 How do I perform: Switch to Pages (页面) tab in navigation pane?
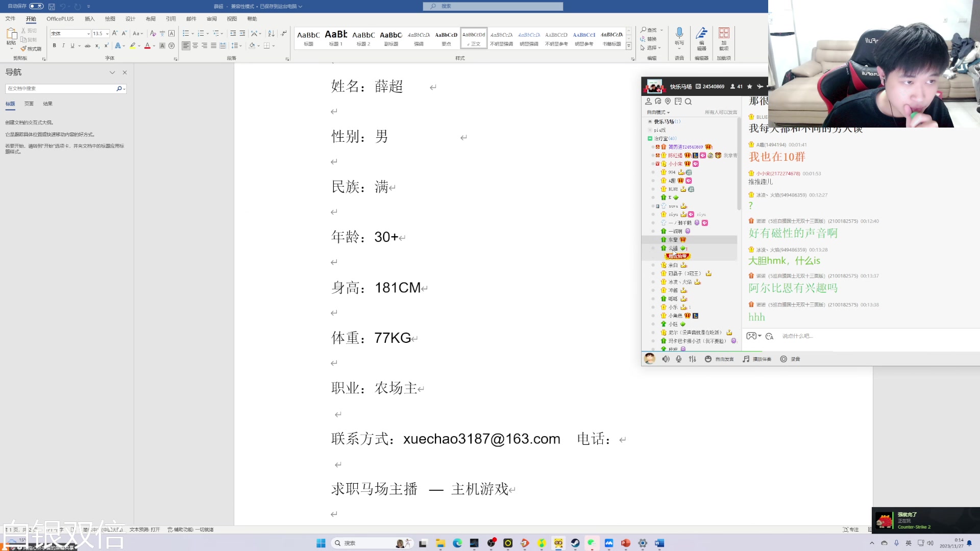click(29, 104)
